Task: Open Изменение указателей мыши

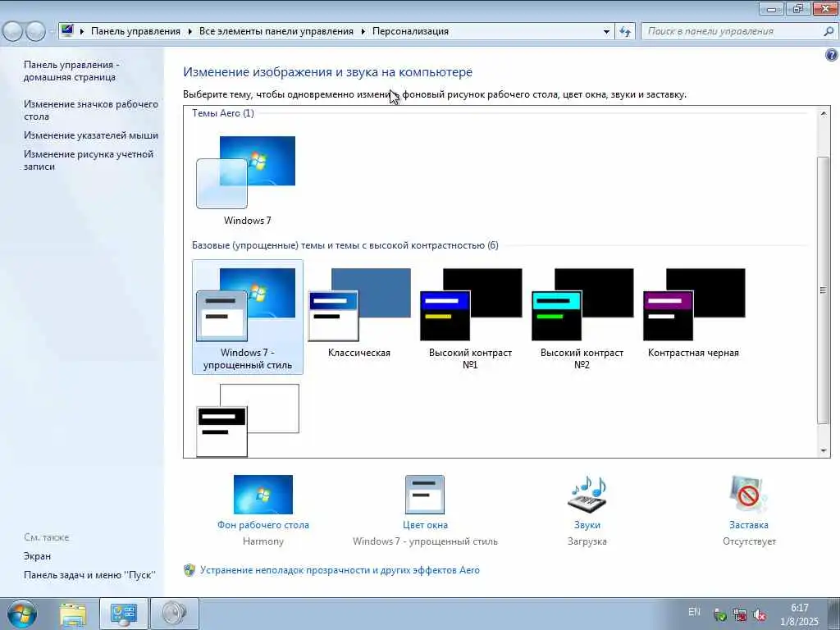Action: coord(90,135)
